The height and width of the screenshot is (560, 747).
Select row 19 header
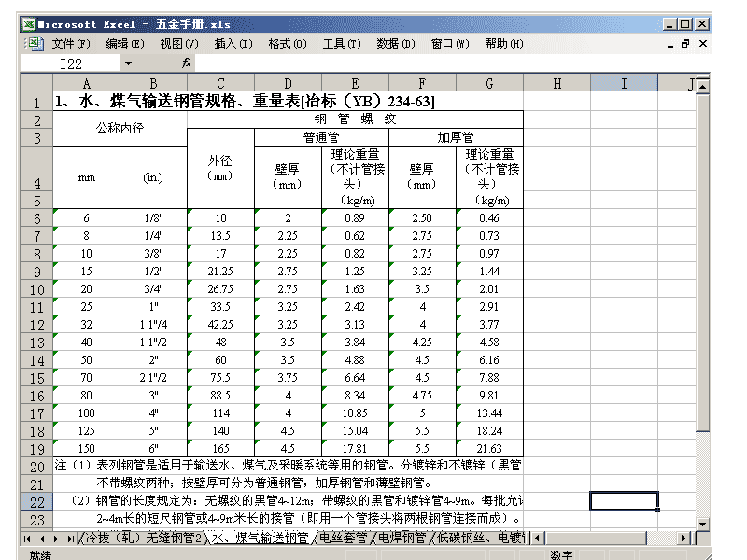[36, 449]
